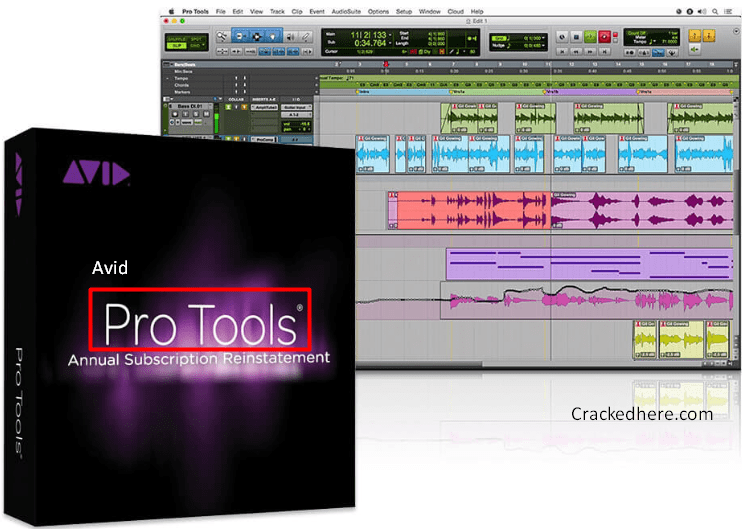742x529 pixels.
Task: Toggle Shuffle edit mode
Action: point(176,39)
